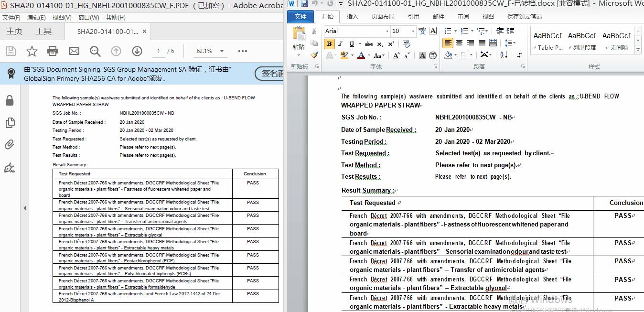The height and width of the screenshot is (312, 644).
Task: Click Sort A-Z icon in Word
Action: click(x=504, y=55)
